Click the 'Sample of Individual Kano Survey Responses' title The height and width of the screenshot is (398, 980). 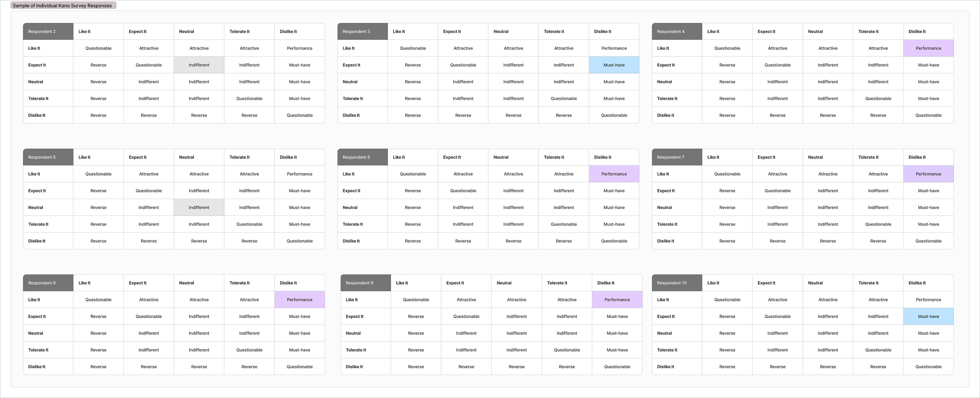click(x=62, y=6)
